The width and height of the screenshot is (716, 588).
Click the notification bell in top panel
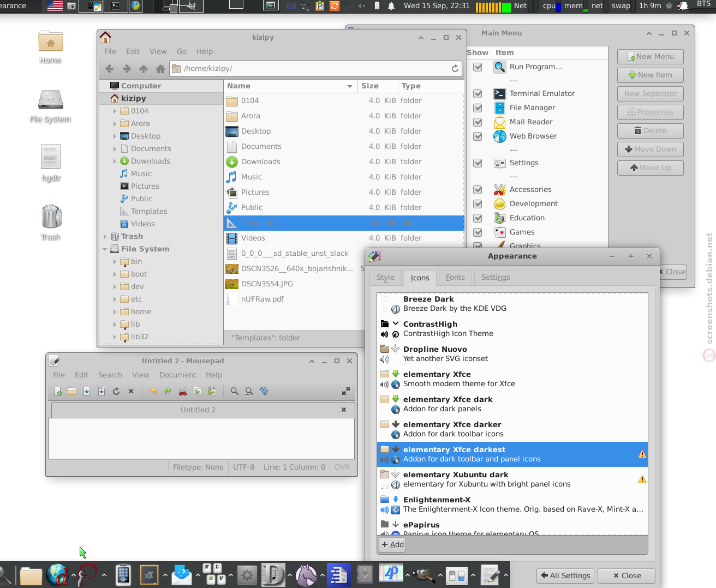click(x=391, y=6)
